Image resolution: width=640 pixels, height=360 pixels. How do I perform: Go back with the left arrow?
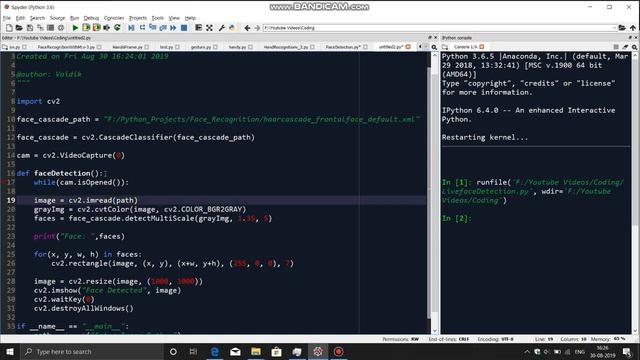tap(247, 28)
